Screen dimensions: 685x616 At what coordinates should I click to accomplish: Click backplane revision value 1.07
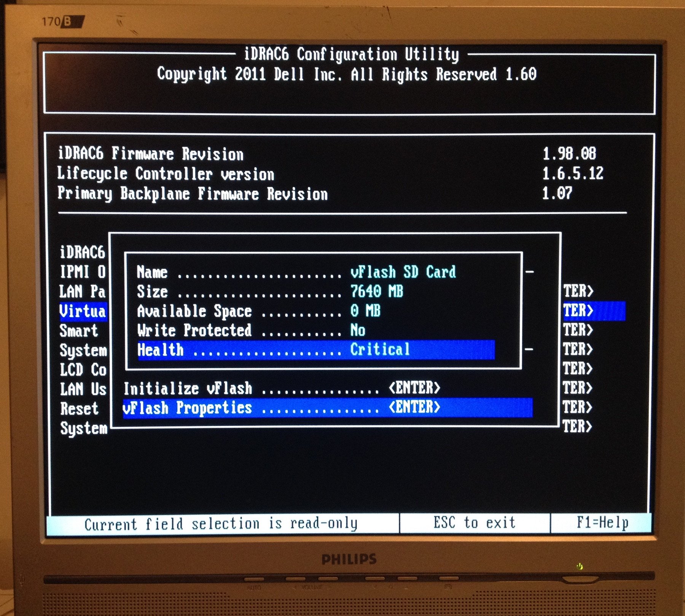(x=557, y=193)
